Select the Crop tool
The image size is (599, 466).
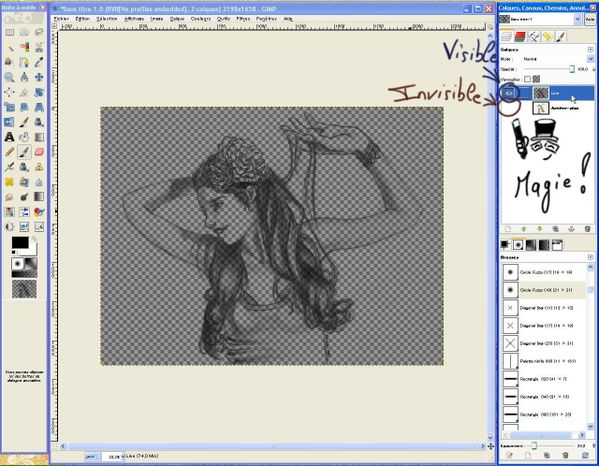(24, 92)
